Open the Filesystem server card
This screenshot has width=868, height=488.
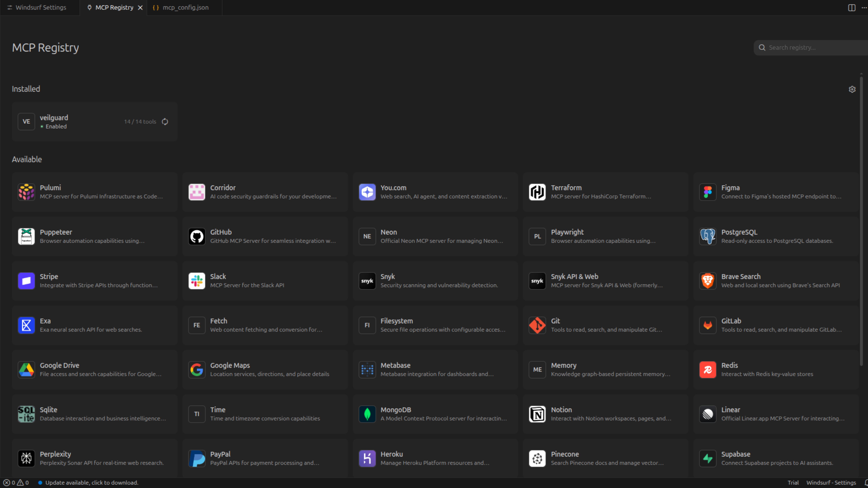point(435,325)
